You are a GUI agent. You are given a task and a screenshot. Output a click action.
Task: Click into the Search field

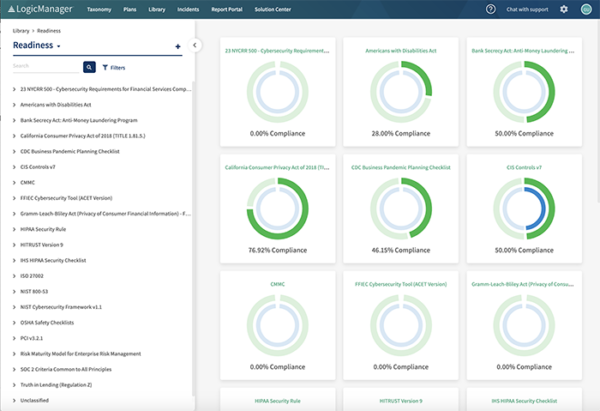pyautogui.click(x=46, y=66)
